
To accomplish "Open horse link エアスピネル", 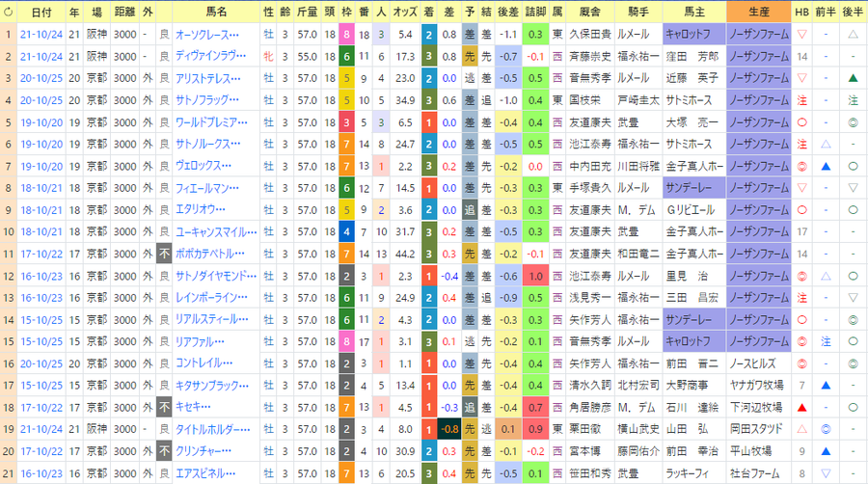I will click(205, 473).
